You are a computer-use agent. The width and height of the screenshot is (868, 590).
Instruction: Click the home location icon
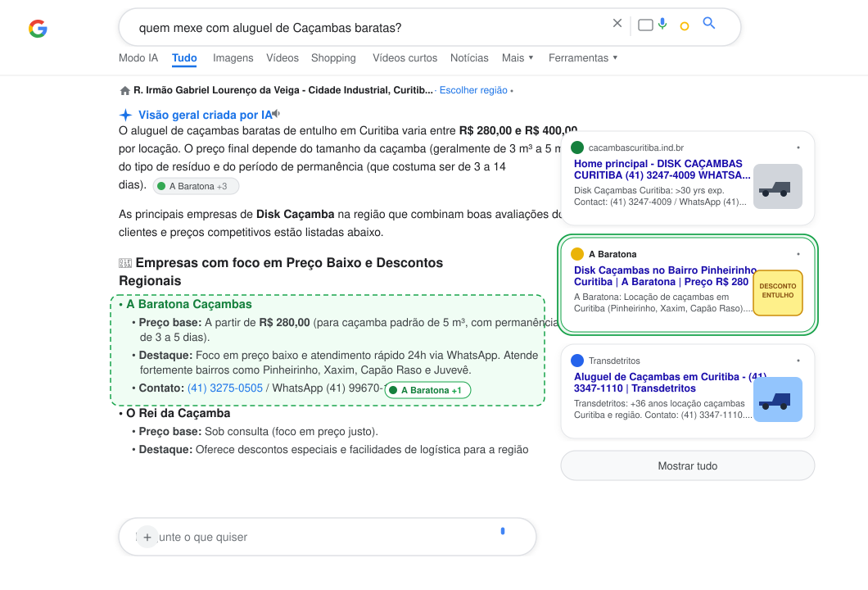125,90
